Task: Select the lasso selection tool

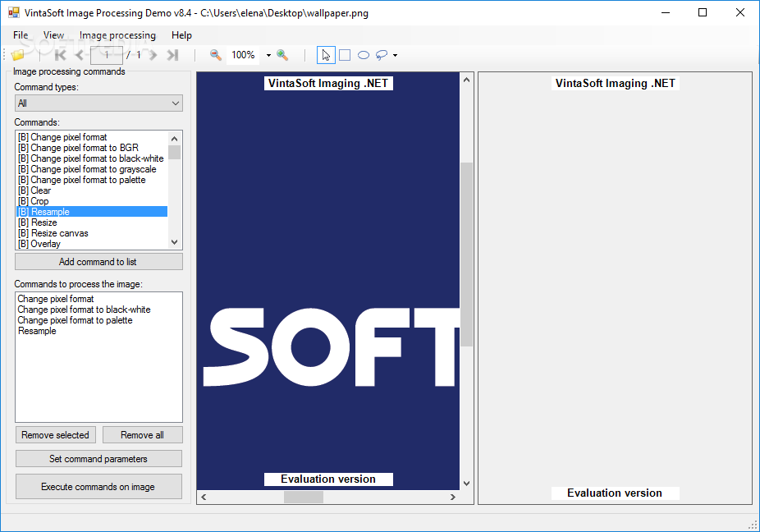Action: (382, 55)
